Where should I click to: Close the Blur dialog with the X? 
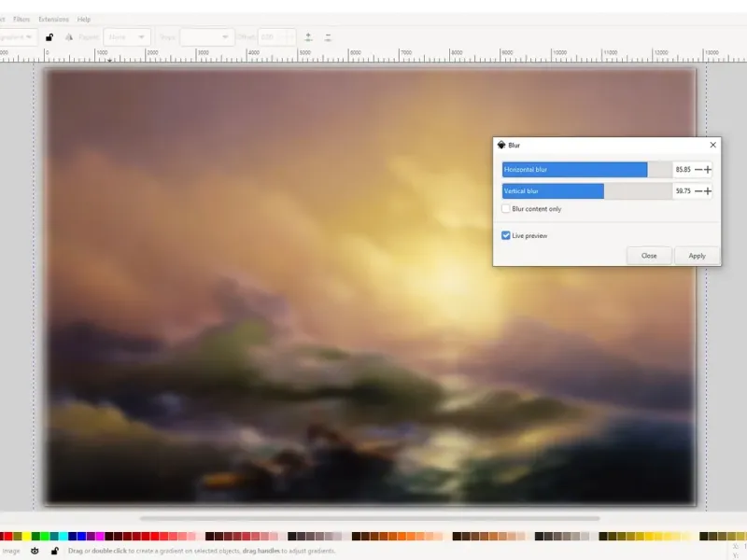click(712, 145)
